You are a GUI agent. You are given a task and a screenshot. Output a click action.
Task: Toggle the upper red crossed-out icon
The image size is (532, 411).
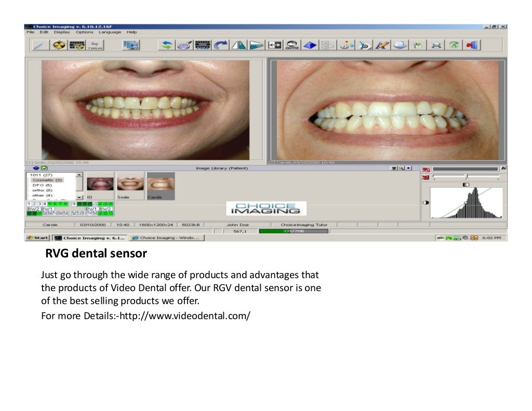[x=426, y=169]
